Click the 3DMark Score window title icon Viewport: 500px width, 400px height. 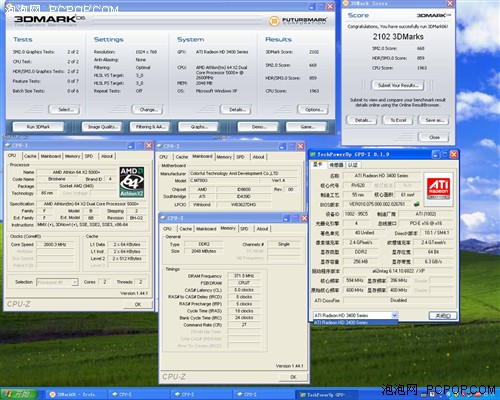tap(346, 3)
